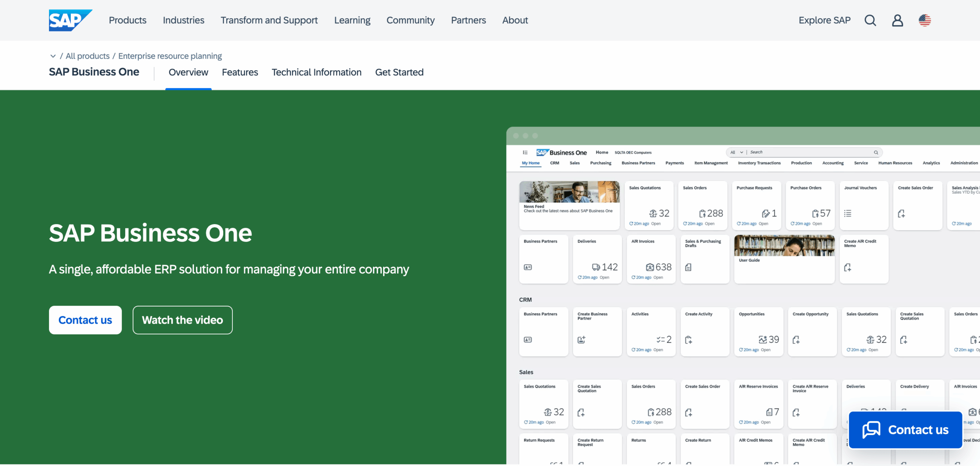Click the Create Sales Order document icon in top row

902,213
